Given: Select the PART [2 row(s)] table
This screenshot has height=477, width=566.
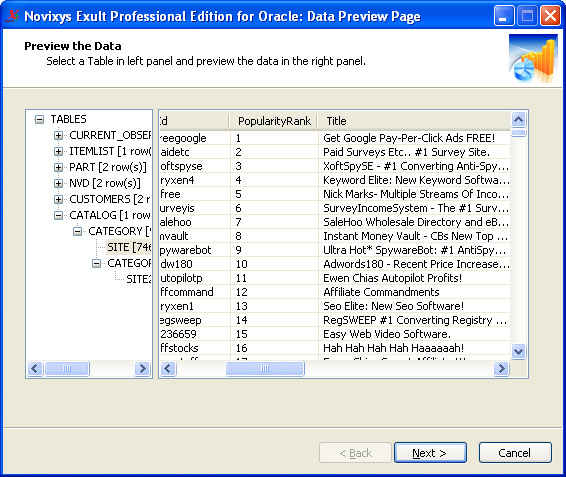Looking at the screenshot, I should (x=108, y=167).
